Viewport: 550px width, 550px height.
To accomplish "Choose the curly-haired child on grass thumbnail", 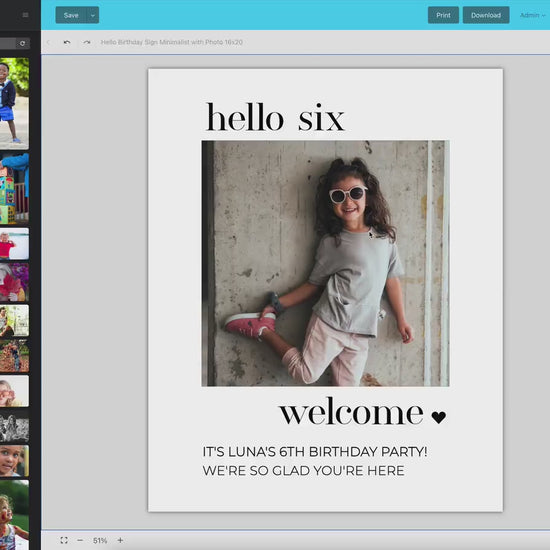I will pos(14,515).
